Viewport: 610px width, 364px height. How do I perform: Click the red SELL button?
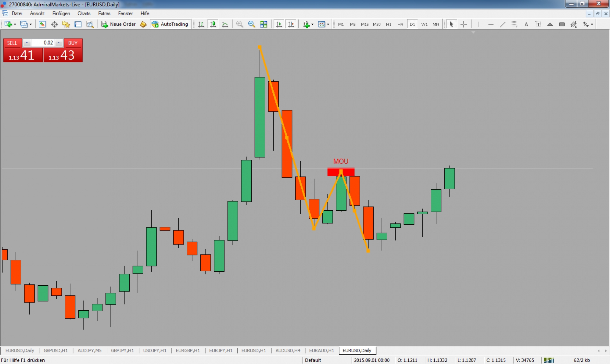[12, 43]
